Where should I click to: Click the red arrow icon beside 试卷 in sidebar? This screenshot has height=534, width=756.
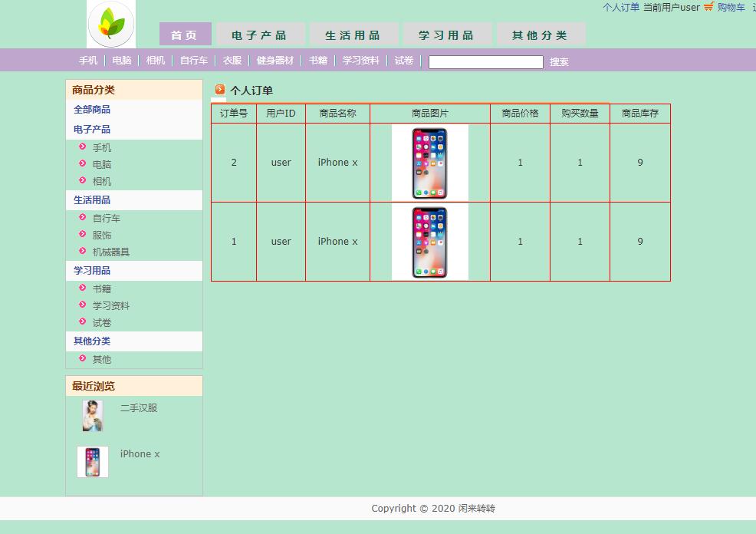pos(84,322)
